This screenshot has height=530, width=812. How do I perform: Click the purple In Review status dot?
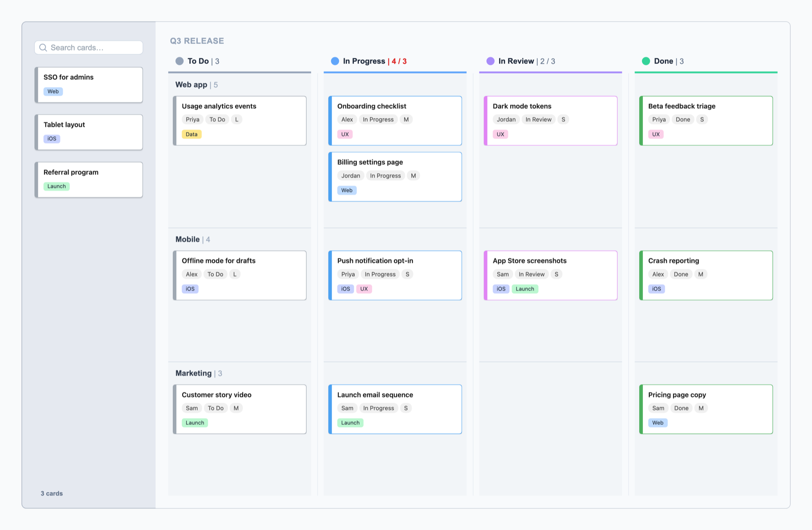(x=490, y=61)
